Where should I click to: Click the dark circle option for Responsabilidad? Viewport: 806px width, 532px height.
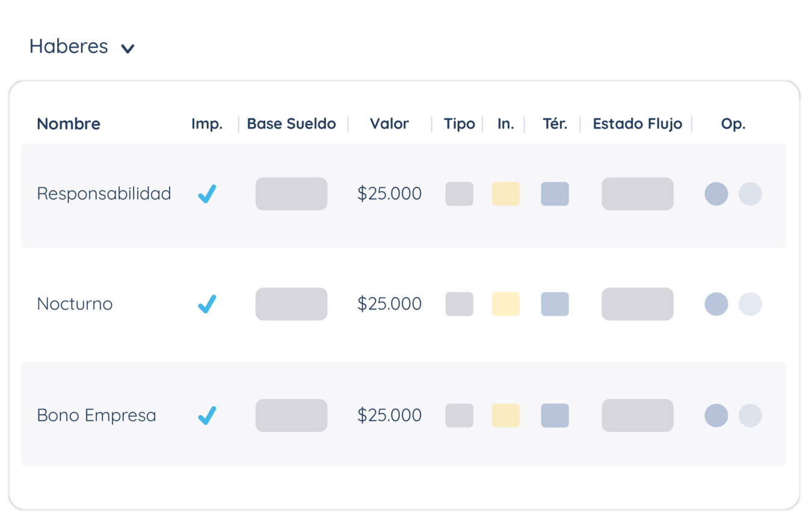click(x=716, y=194)
